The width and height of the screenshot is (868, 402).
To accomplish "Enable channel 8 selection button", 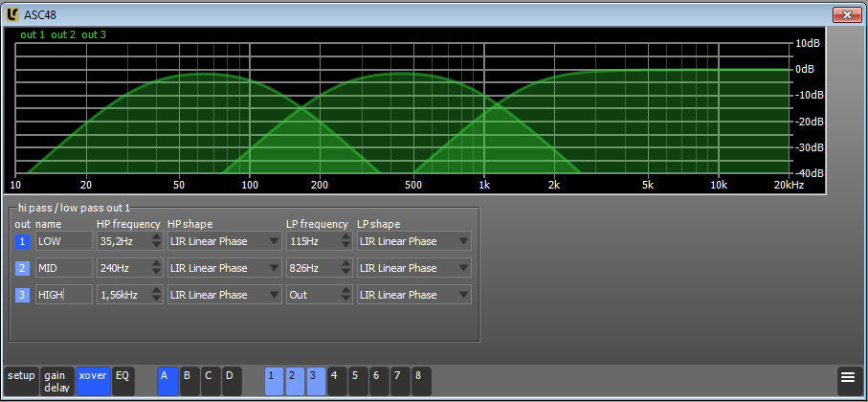I will coord(421,381).
